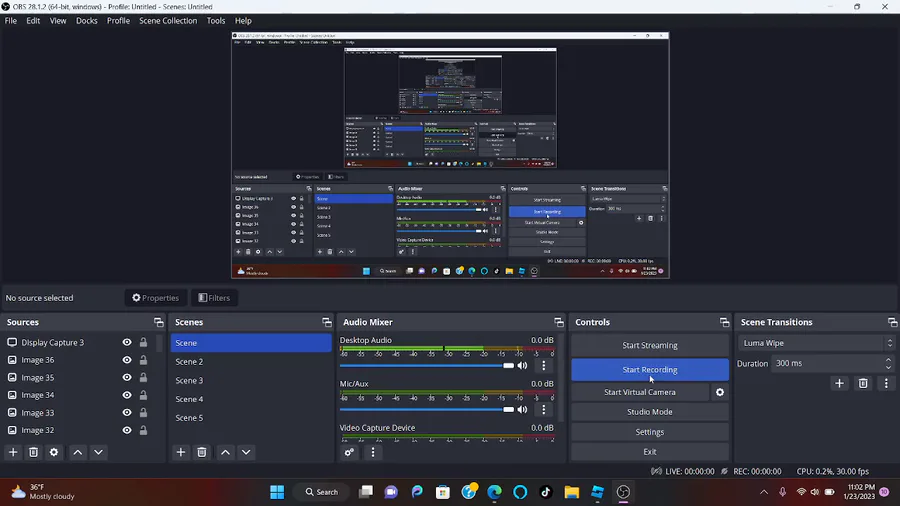900x506 pixels.
Task: Open transition properties three-dot menu
Action: 886,383
